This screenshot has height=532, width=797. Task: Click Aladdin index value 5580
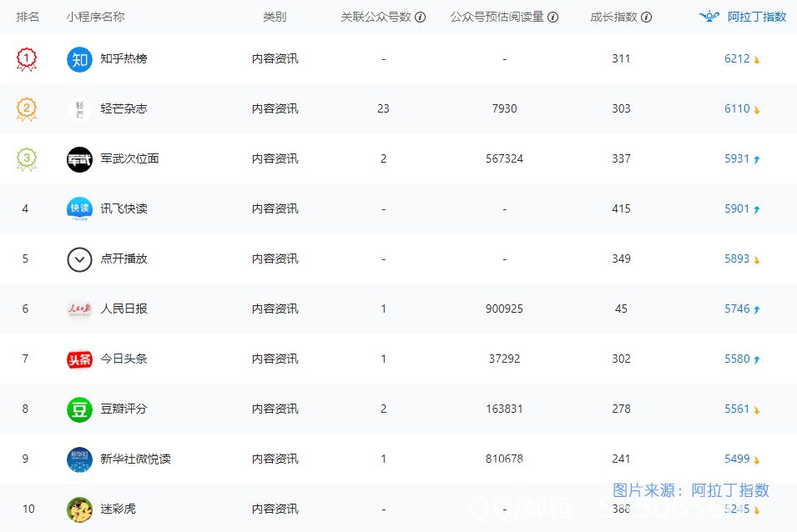click(737, 359)
